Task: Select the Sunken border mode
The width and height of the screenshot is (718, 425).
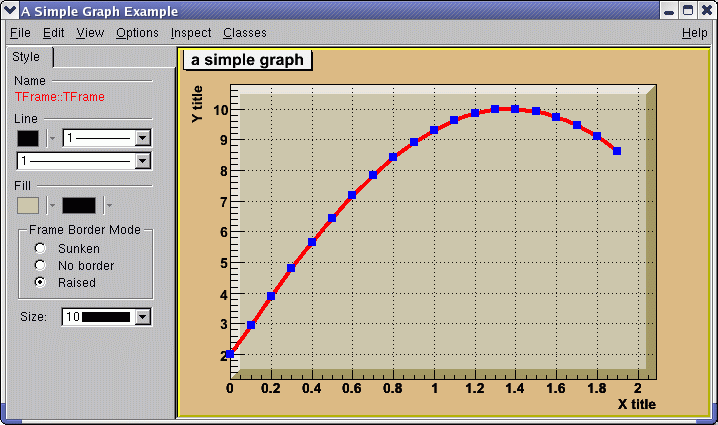Action: point(40,248)
